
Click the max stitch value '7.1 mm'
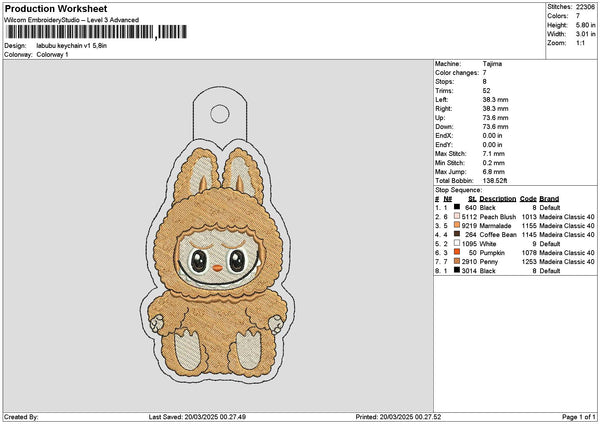tap(494, 154)
